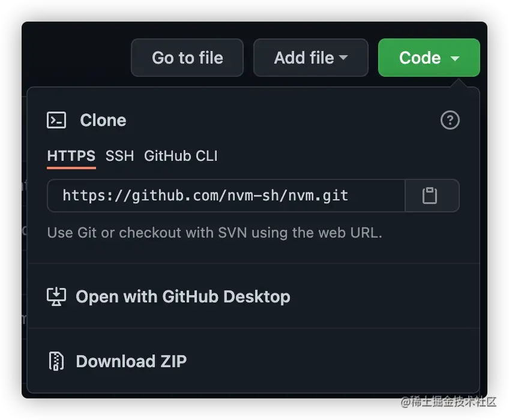This screenshot has width=509, height=420.
Task: Expand the Add file dropdown caret
Action: point(343,58)
